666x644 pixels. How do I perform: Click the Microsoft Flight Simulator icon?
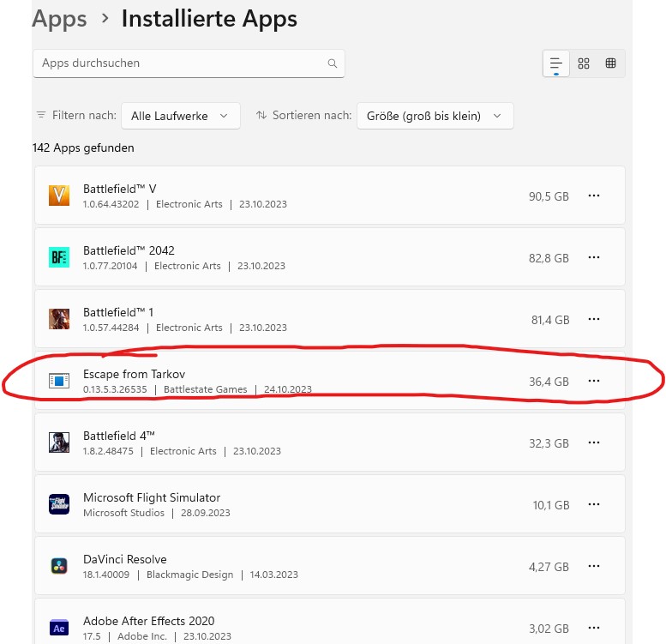click(59, 504)
